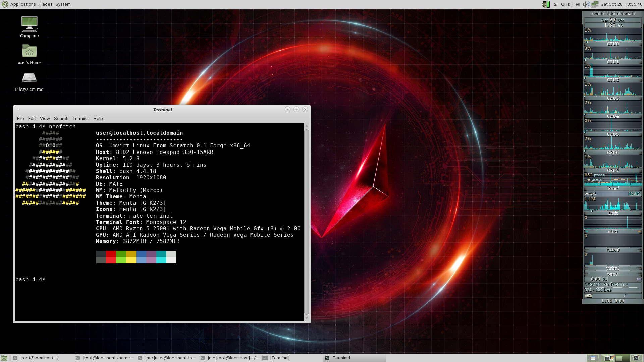Open the Search menu in Terminal

61,118
